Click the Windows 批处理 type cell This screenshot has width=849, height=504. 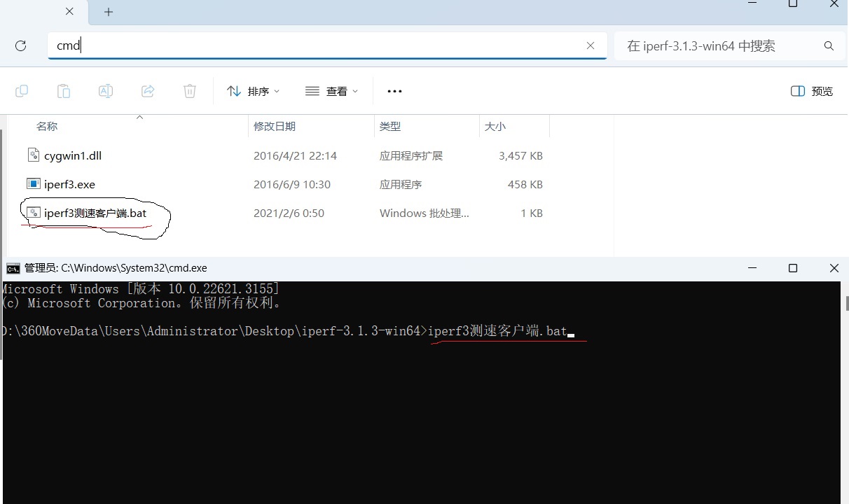pos(424,213)
